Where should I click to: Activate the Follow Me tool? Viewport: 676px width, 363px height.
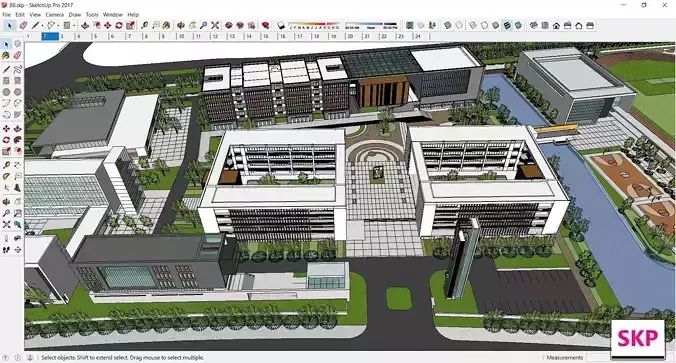(17, 140)
